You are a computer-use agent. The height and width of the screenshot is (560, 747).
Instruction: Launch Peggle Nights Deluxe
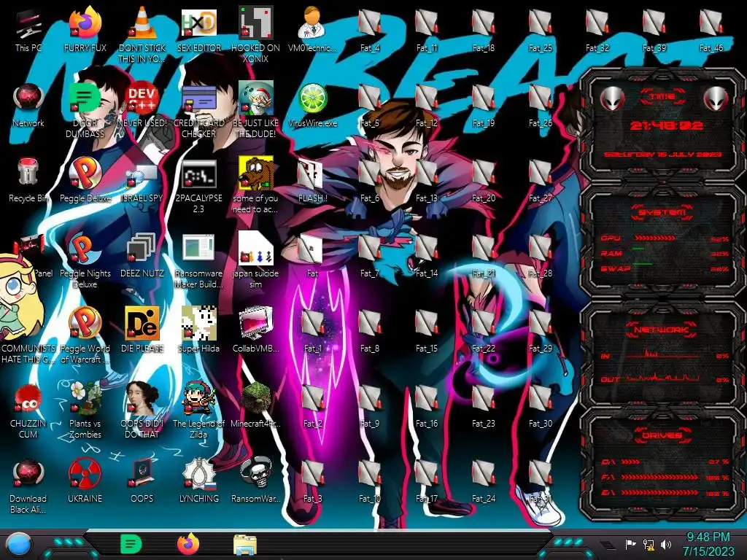coord(85,248)
